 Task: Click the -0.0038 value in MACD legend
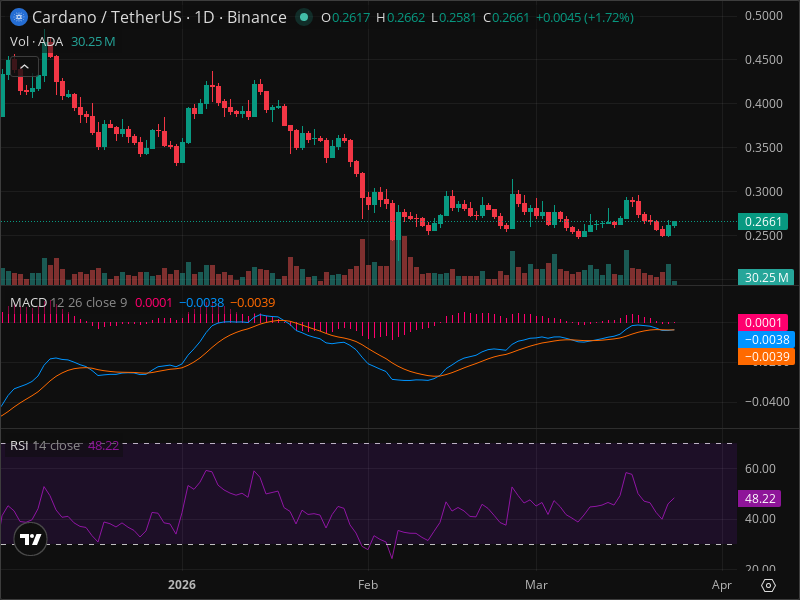[202, 303]
